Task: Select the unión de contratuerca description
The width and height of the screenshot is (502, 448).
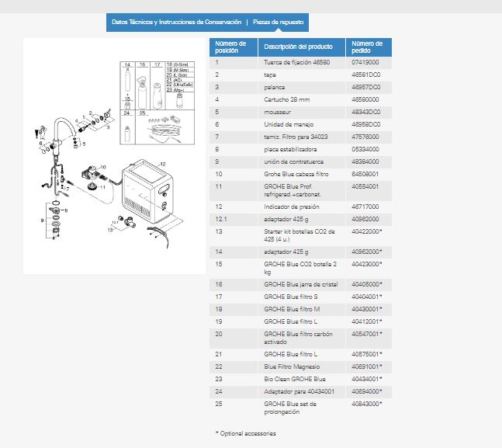Action: tap(293, 161)
